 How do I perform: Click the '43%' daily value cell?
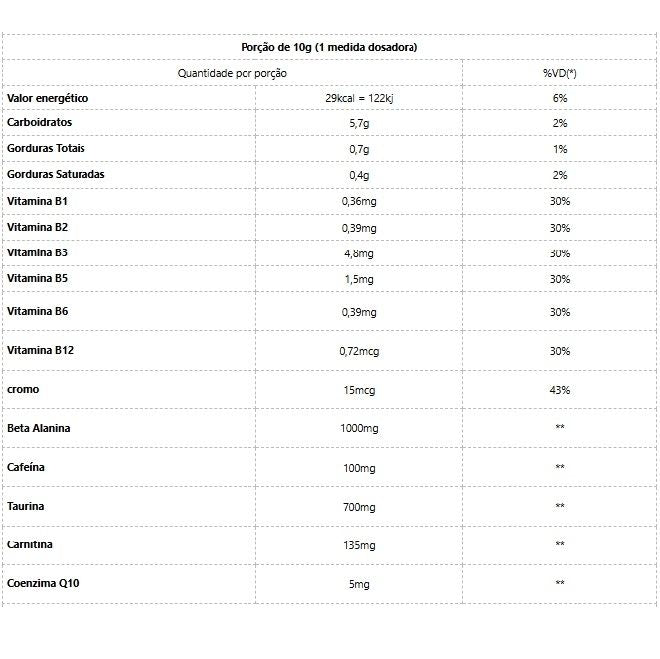click(x=559, y=390)
